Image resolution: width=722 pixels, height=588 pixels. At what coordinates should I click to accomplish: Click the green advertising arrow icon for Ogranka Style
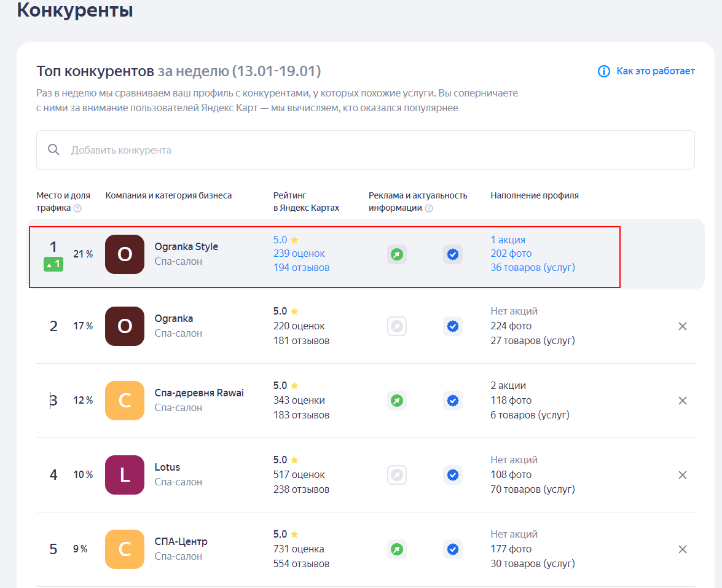[396, 254]
